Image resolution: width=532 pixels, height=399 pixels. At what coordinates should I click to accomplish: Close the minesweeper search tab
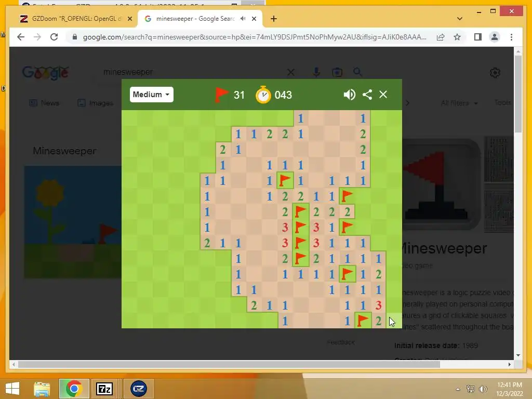click(254, 19)
